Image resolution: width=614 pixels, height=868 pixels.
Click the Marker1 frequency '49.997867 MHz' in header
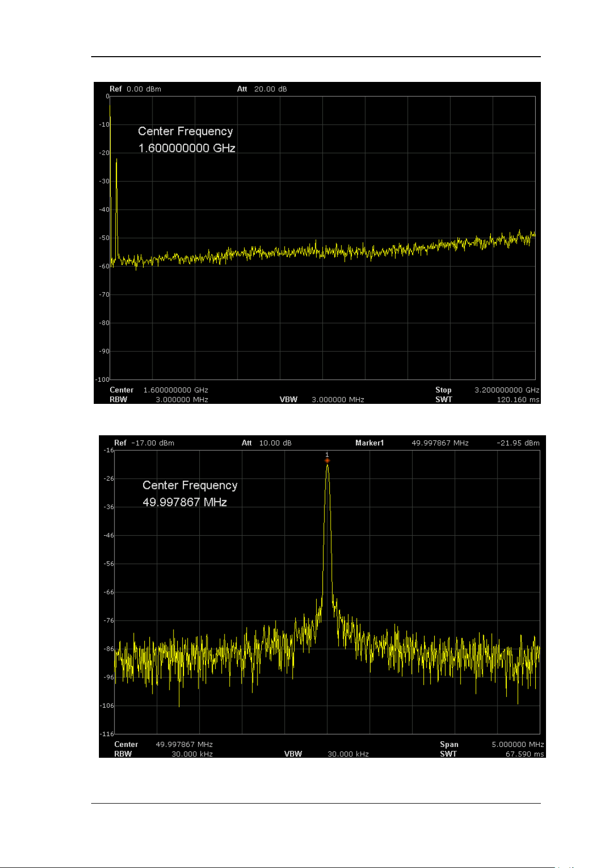pyautogui.click(x=440, y=443)
